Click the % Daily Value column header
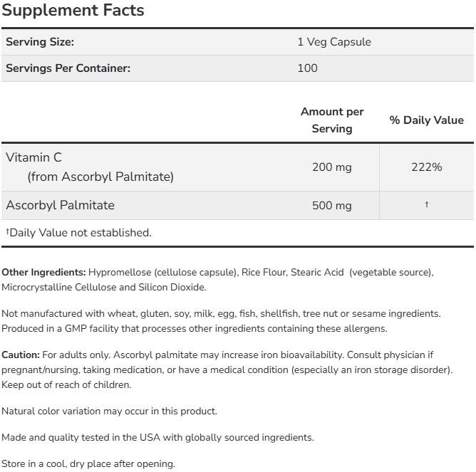476x472 pixels. [x=426, y=120]
